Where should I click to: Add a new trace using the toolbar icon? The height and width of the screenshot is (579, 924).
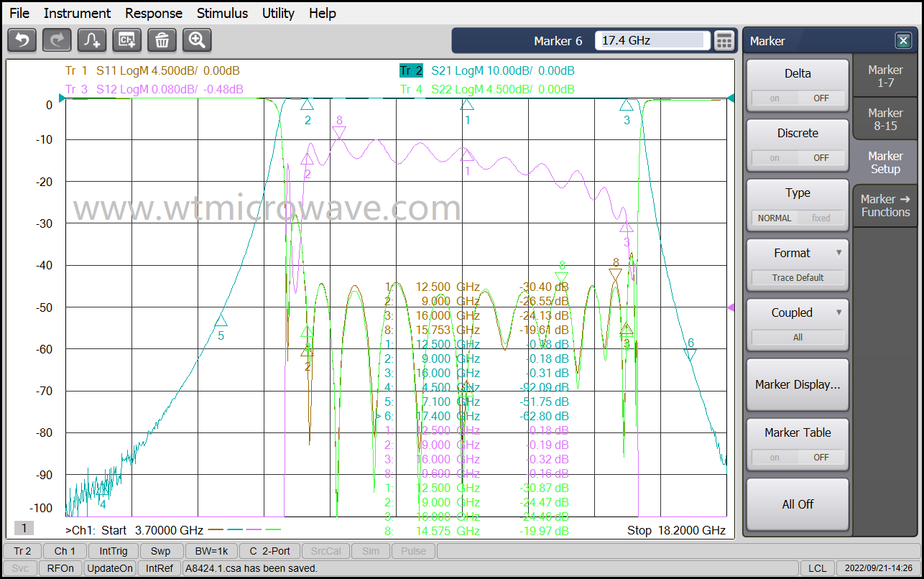click(x=91, y=40)
